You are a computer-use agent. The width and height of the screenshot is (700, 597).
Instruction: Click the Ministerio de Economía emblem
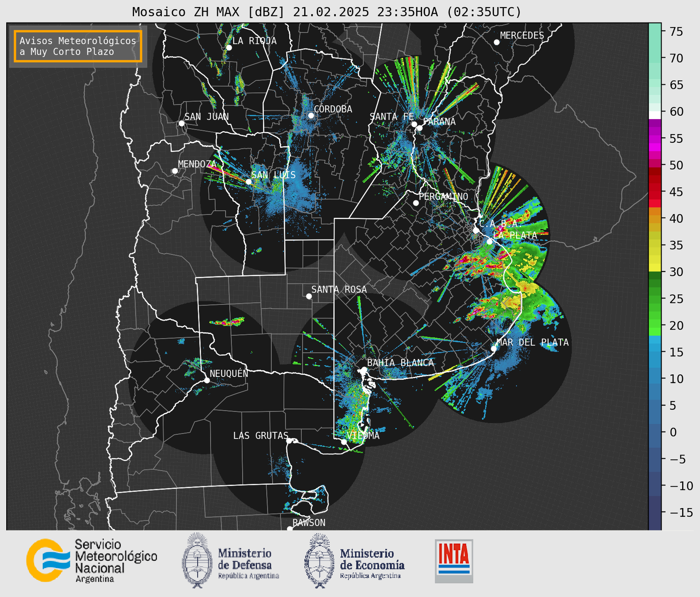pos(320,560)
